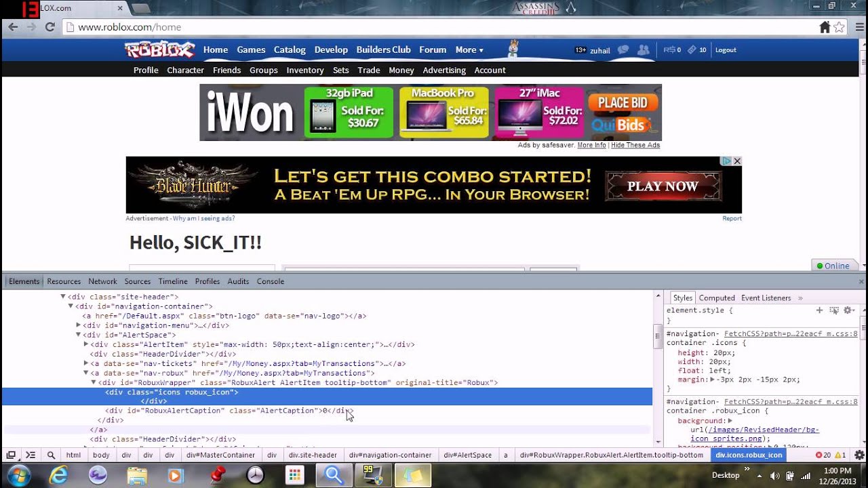Click the Hide These Ads link
868x488 pixels.
(635, 145)
